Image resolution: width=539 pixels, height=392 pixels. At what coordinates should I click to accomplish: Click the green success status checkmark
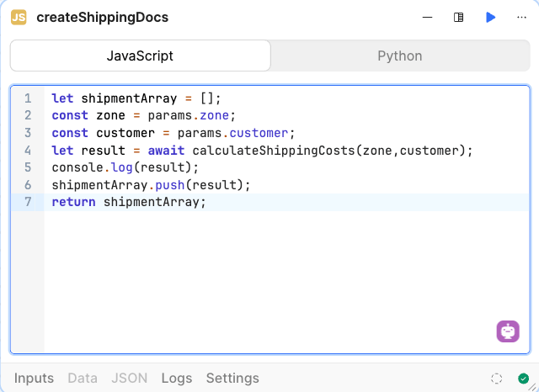(x=523, y=379)
